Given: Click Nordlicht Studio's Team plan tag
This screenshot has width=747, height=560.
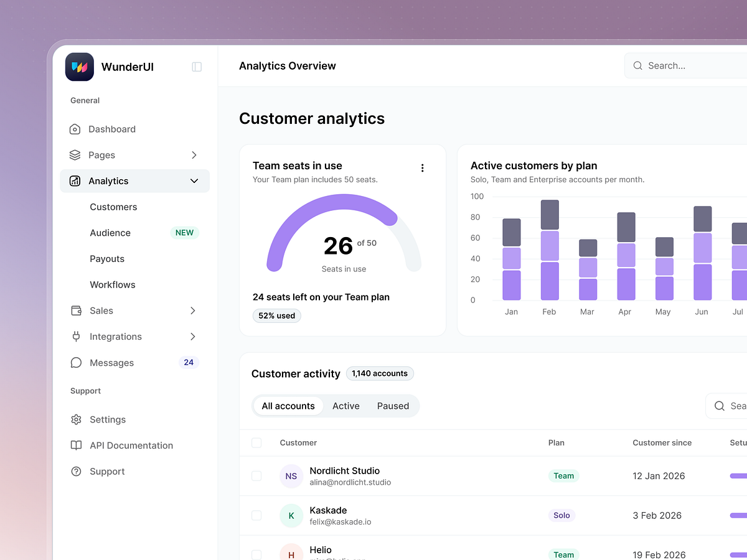Looking at the screenshot, I should point(564,476).
